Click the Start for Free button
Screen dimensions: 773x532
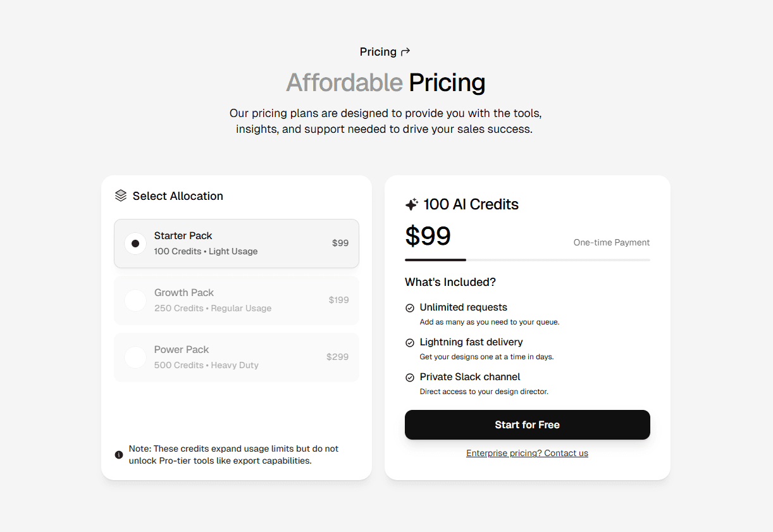(x=527, y=424)
